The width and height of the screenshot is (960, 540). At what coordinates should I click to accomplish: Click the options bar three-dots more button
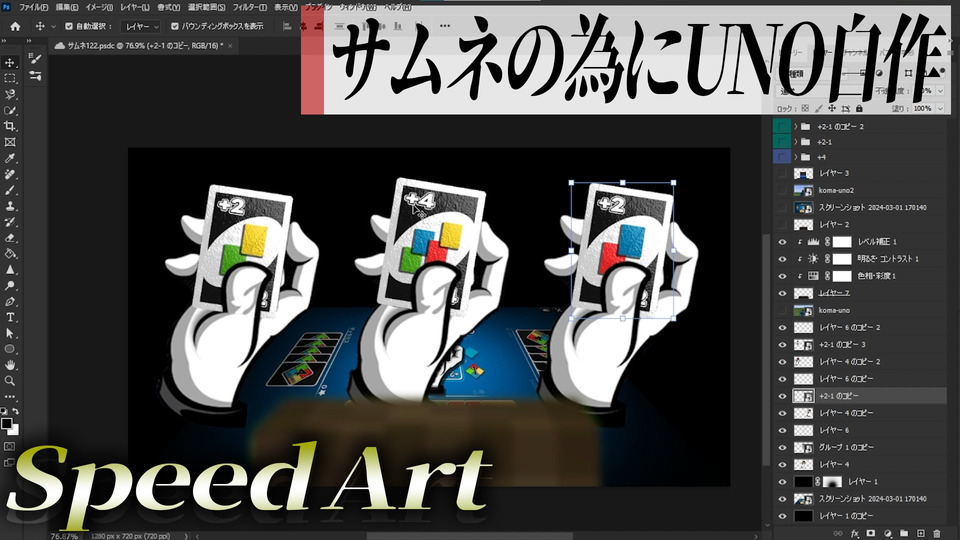coord(444,26)
